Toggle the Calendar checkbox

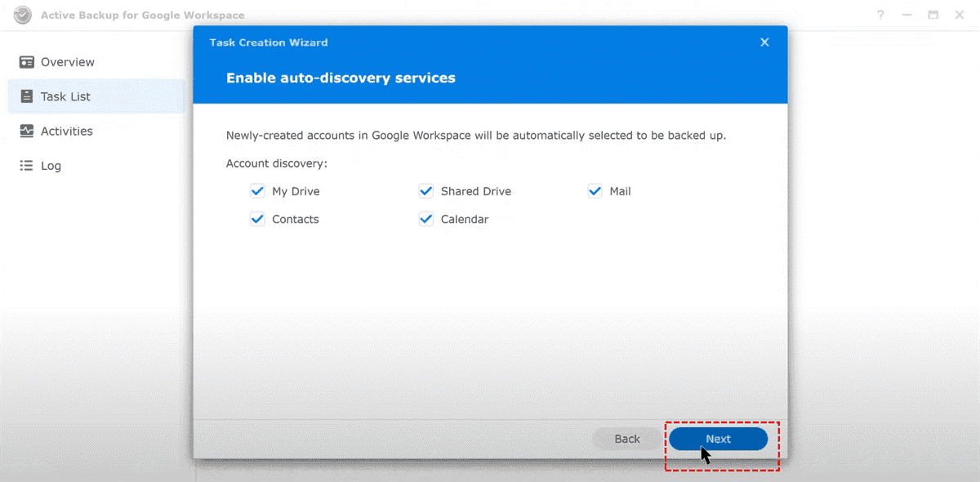click(x=425, y=219)
